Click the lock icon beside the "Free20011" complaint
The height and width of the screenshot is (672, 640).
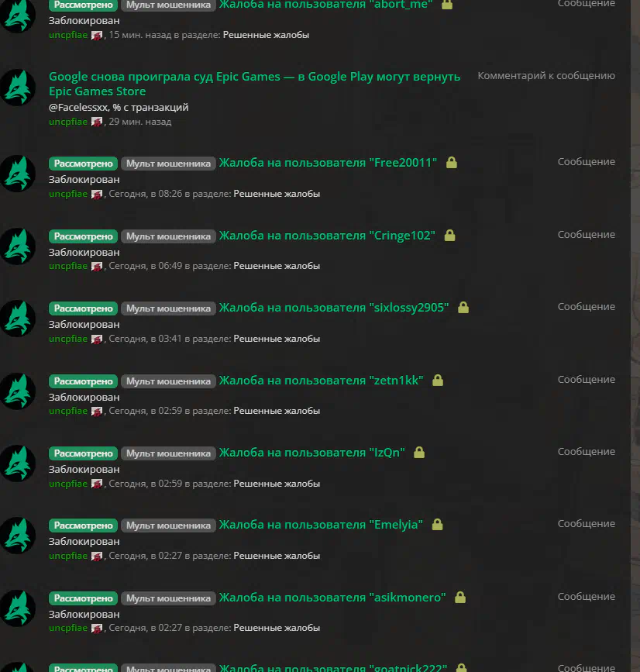click(x=452, y=163)
